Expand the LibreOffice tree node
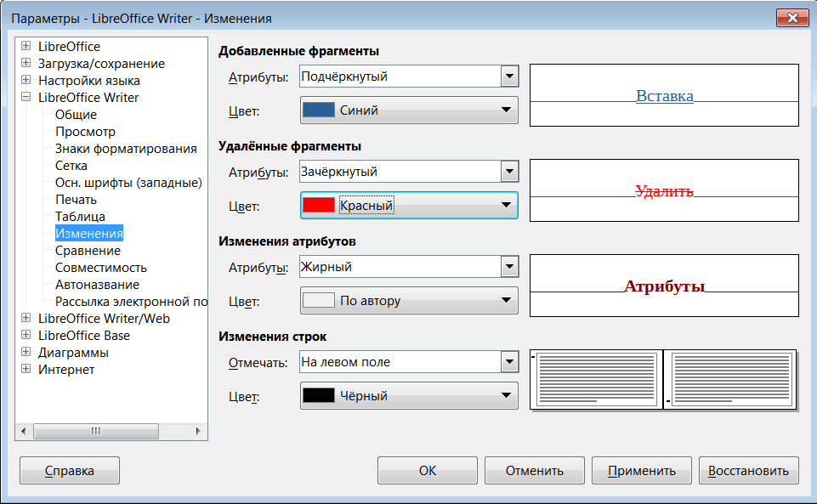The height and width of the screenshot is (504, 817). coord(26,46)
